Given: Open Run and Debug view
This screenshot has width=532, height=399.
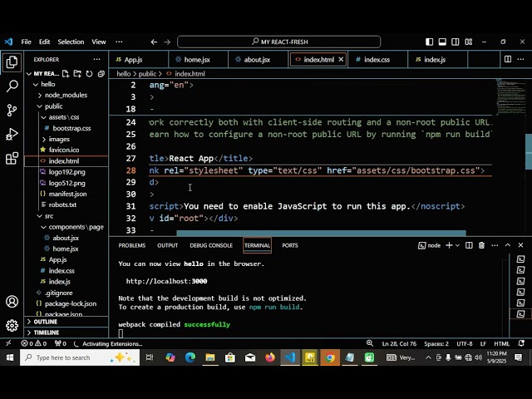Looking at the screenshot, I should (12, 135).
